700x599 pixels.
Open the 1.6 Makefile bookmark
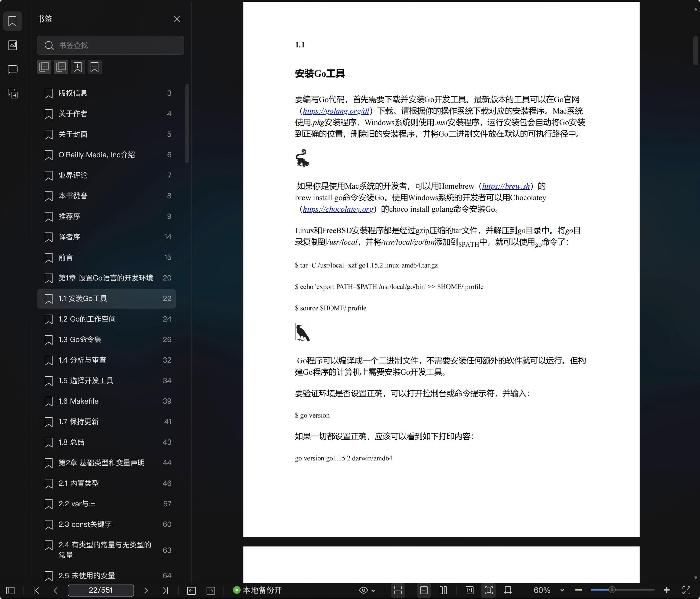point(106,401)
